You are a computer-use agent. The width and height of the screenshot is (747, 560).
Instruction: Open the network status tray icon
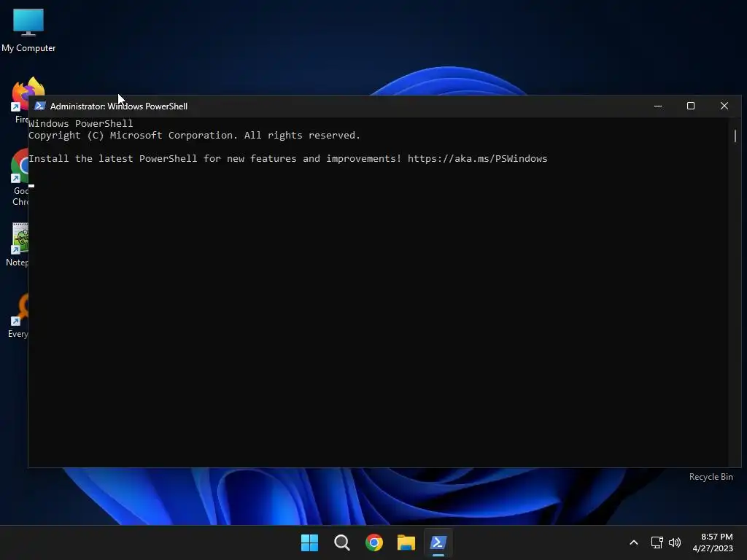(x=657, y=542)
